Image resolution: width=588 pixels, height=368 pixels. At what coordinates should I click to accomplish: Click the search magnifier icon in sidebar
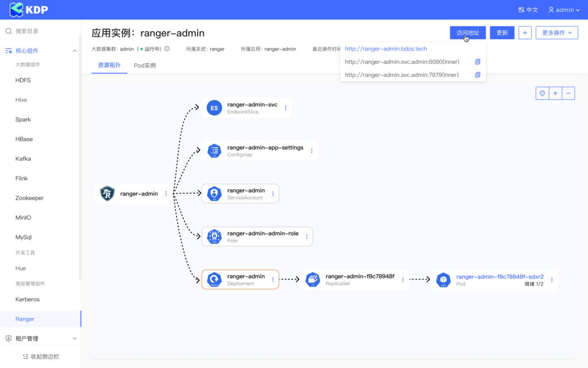pos(9,31)
